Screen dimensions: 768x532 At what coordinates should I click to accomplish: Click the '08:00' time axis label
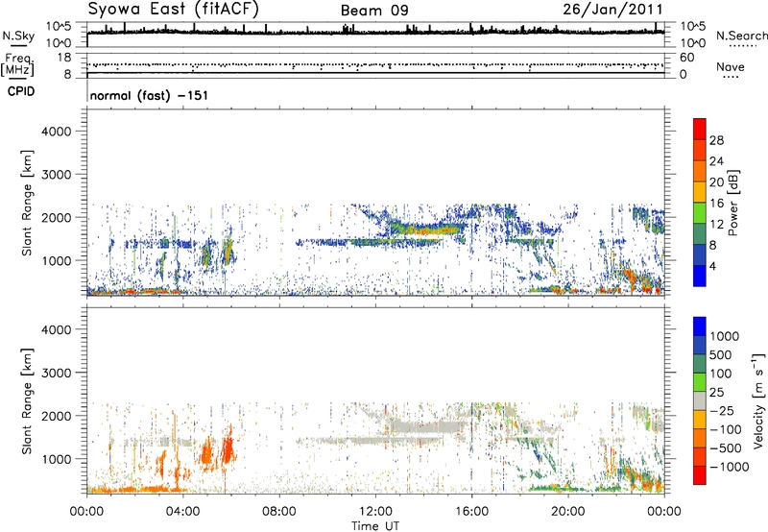pyautogui.click(x=279, y=512)
